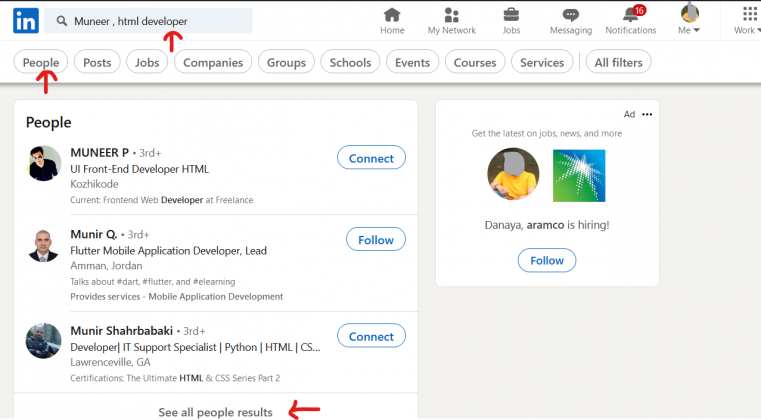
Task: Click the search box with Muneer query
Action: click(148, 21)
